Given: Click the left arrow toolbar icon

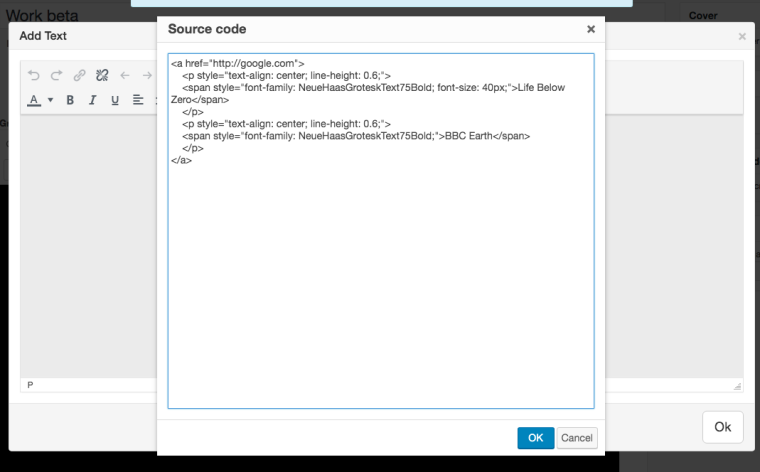Looking at the screenshot, I should click(x=125, y=75).
